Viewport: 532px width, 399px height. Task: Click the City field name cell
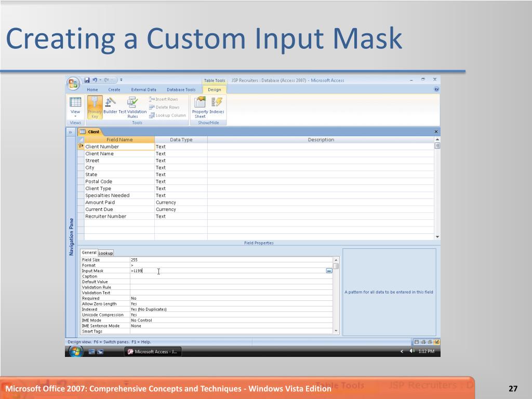[119, 168]
